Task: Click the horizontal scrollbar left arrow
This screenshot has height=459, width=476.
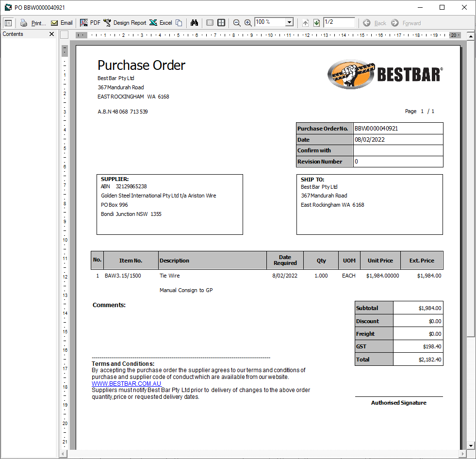Action: pyautogui.click(x=63, y=454)
